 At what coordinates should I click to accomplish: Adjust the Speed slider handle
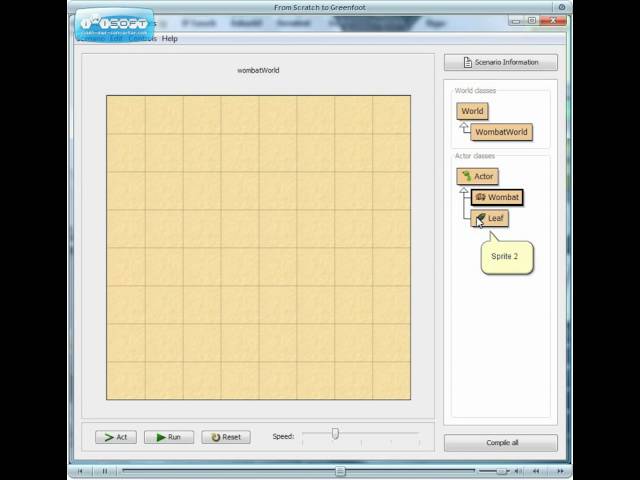[x=335, y=433]
